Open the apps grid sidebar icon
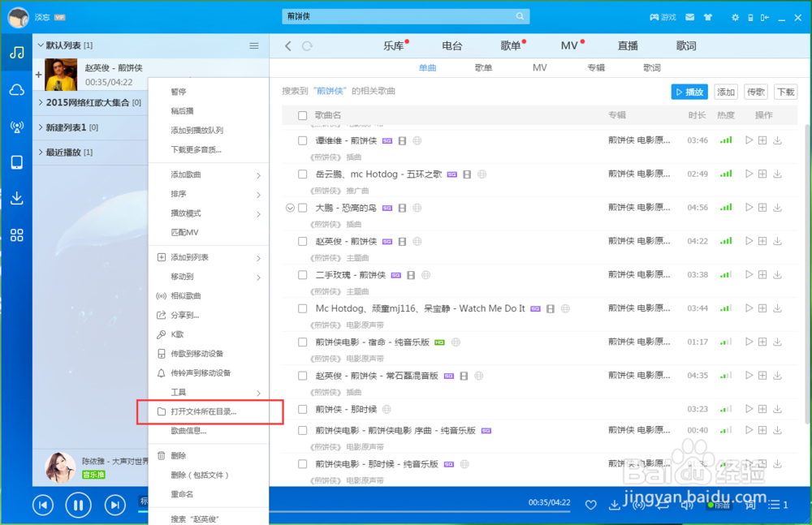The image size is (812, 525). point(16,235)
